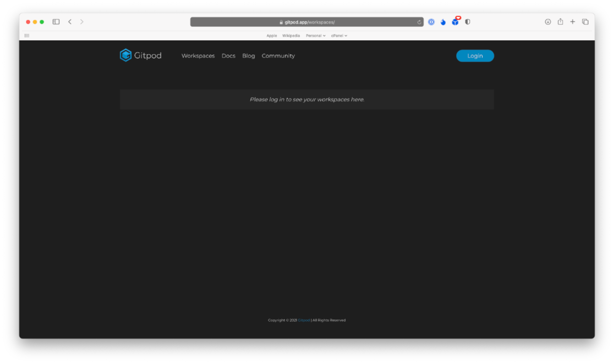Open the Share sheet icon
Image resolution: width=614 pixels, height=364 pixels.
tap(560, 22)
